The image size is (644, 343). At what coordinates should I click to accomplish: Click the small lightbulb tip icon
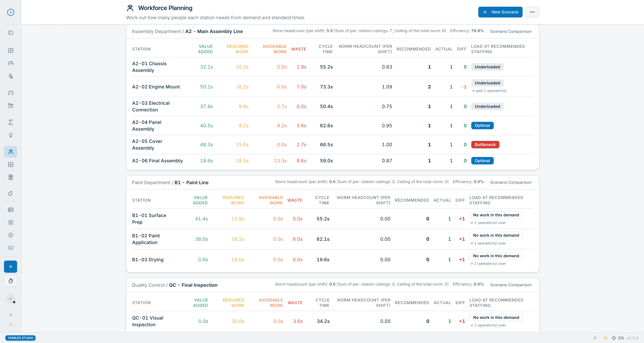[11, 324]
